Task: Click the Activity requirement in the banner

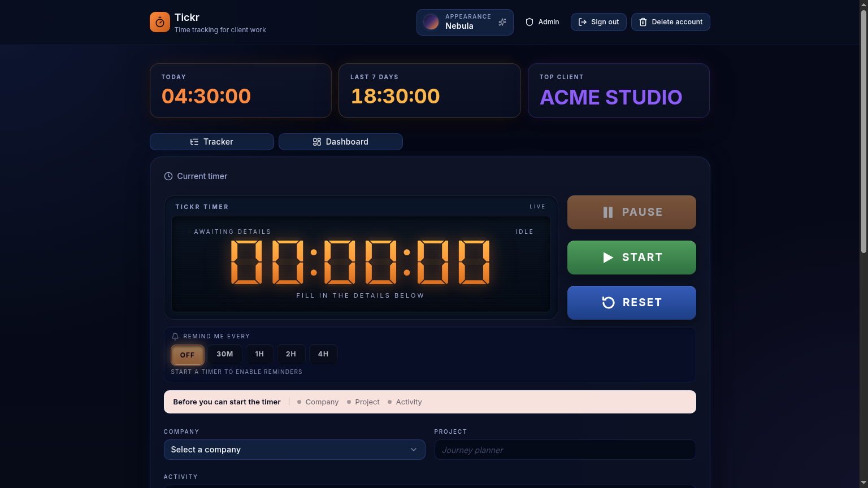Action: [405, 402]
